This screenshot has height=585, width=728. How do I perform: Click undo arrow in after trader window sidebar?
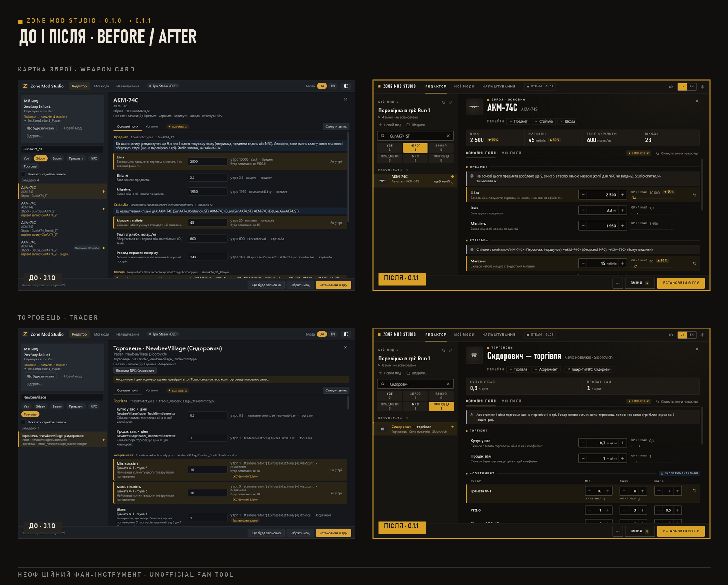point(443,350)
